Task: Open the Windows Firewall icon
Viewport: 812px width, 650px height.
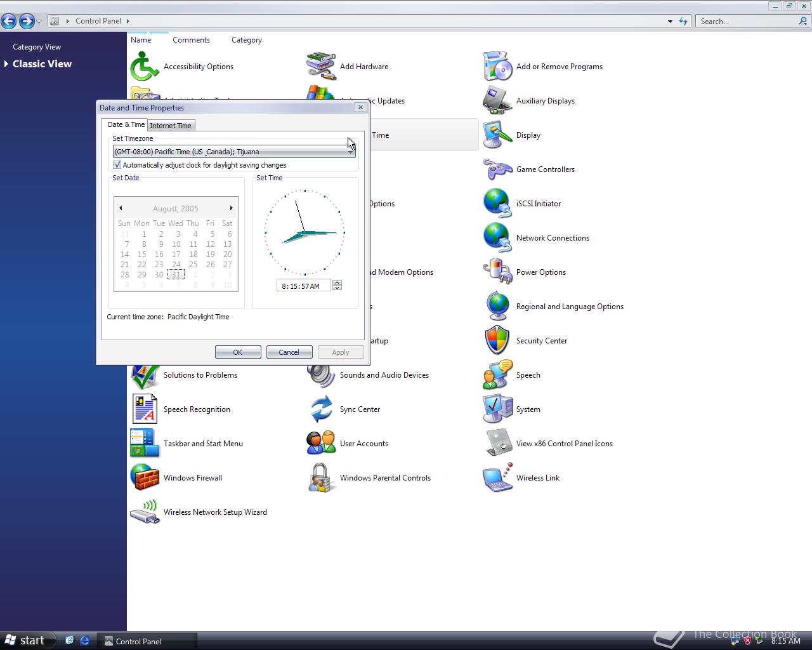Action: (x=145, y=478)
